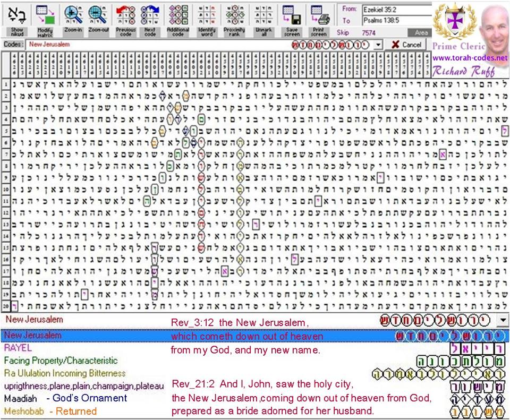The width and height of the screenshot is (510, 420).
Task: Edit the To field Psalms 138:5
Action: click(397, 21)
